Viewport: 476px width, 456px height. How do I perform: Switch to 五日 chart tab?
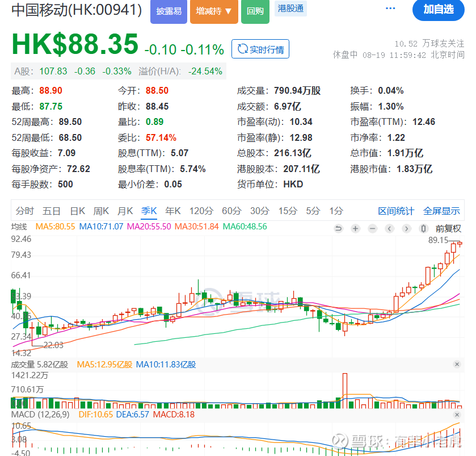(51, 211)
